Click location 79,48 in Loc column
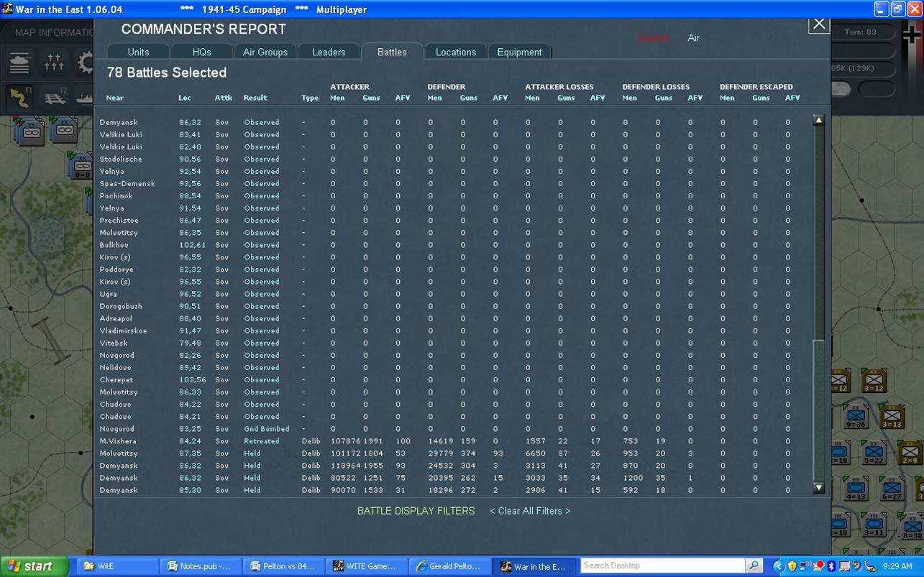Image resolution: width=924 pixels, height=577 pixels. coord(190,343)
